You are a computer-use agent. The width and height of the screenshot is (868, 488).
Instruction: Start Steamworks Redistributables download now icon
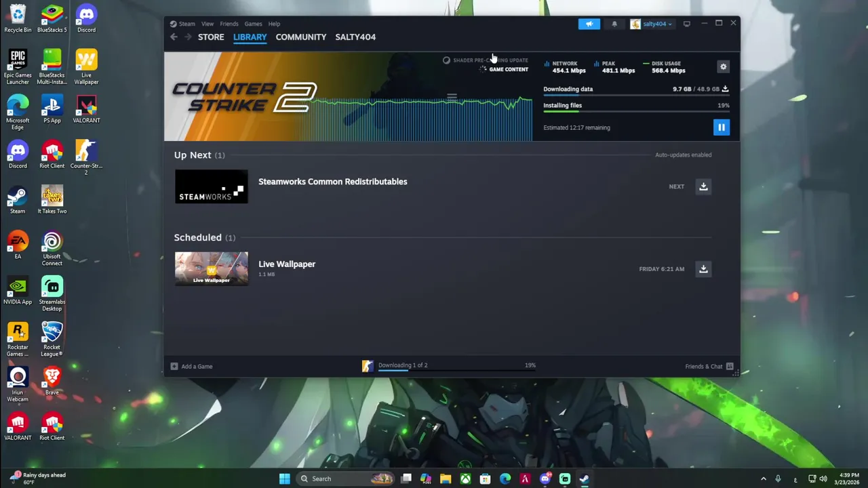coord(703,186)
